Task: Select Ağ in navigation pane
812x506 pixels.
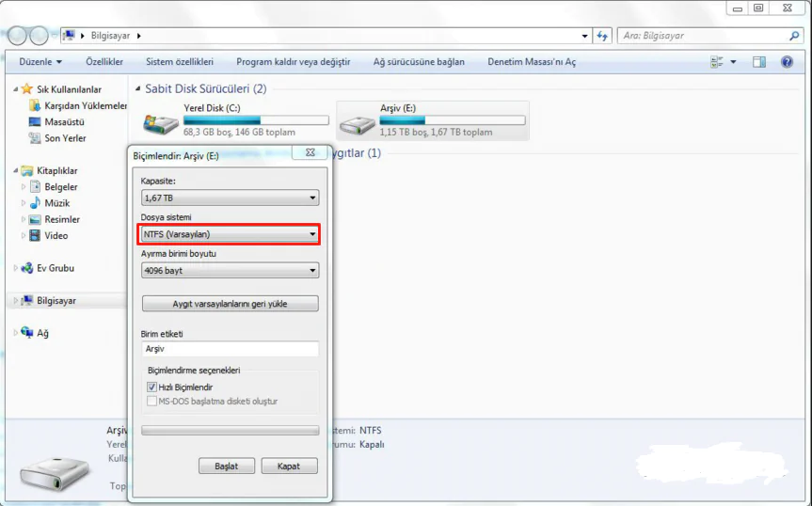Action: (35, 333)
